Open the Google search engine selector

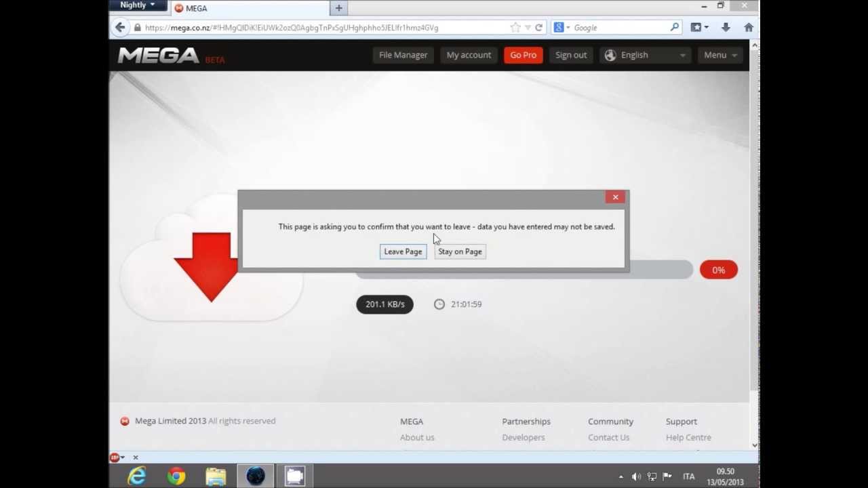click(562, 28)
